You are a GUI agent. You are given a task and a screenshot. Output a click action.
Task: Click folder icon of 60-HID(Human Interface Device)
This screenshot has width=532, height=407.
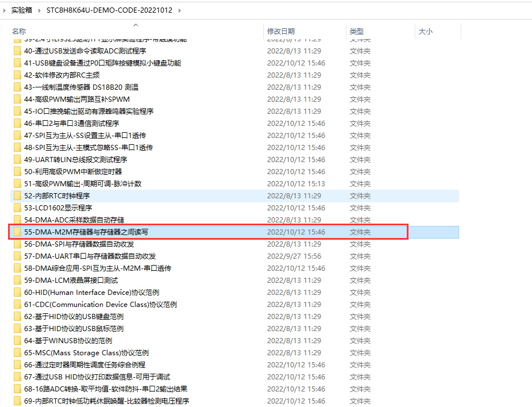[17, 293]
